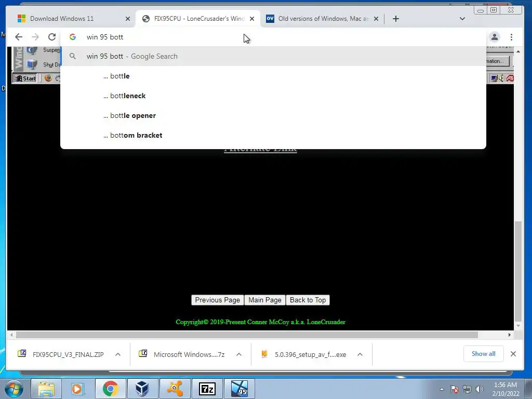
Task: Open VirtualBox from the taskbar
Action: (142, 389)
